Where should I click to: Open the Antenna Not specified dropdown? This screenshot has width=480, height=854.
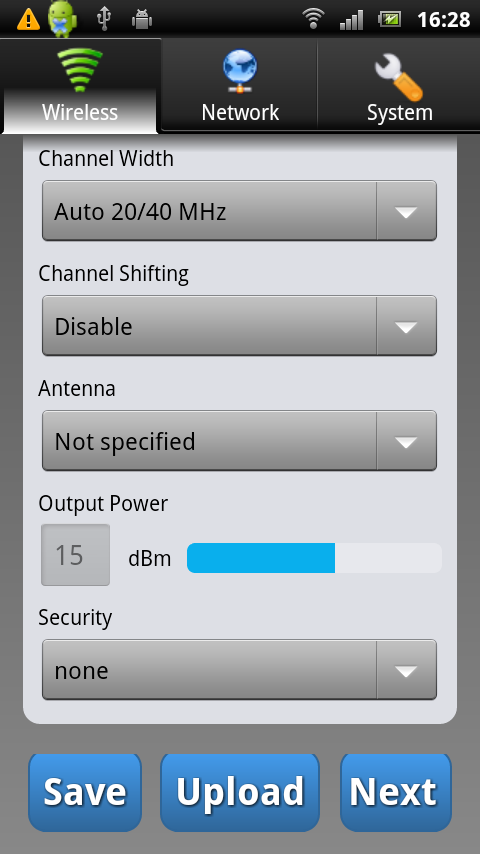239,441
